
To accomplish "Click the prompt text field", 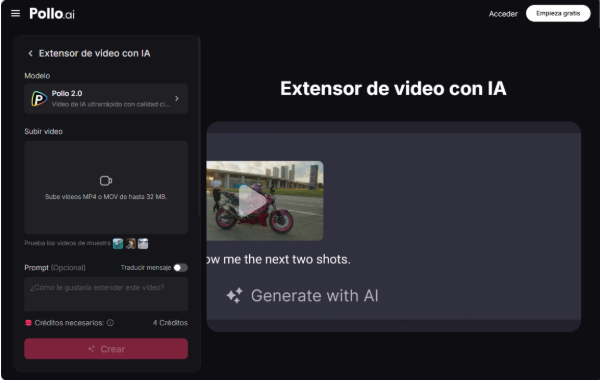I will click(106, 294).
